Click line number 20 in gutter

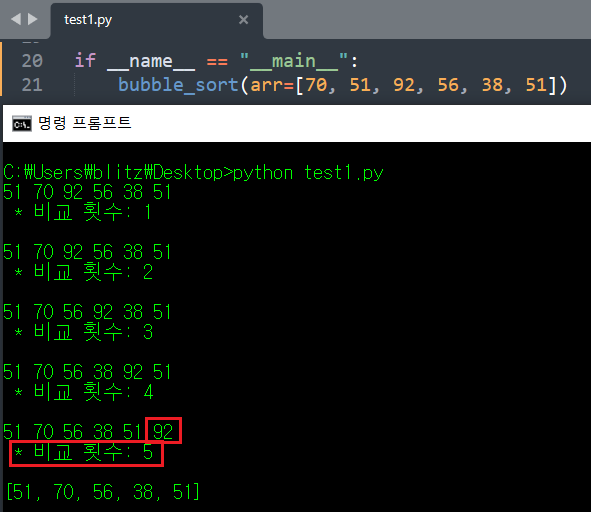coord(32,61)
